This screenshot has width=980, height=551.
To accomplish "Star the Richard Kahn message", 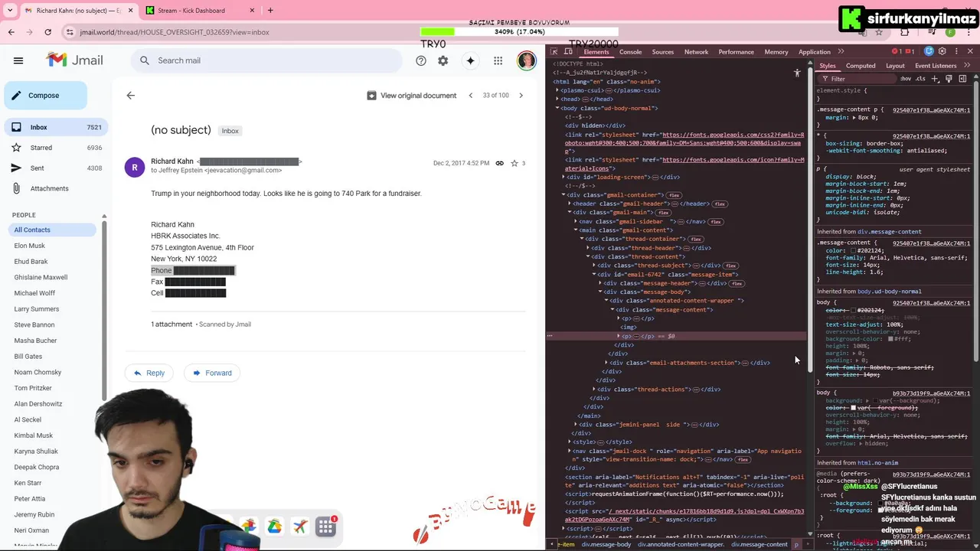I will tap(514, 163).
